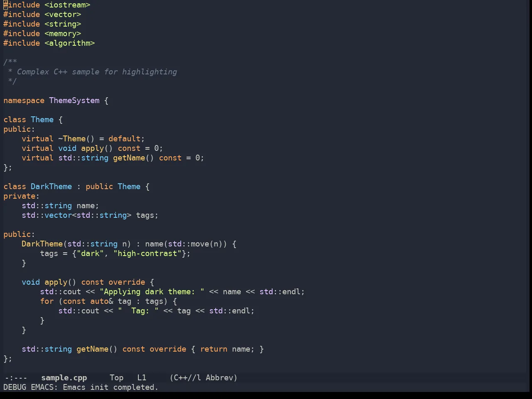Click the "for" loop keyword
Viewport: 532px width, 399px height.
tap(47, 301)
